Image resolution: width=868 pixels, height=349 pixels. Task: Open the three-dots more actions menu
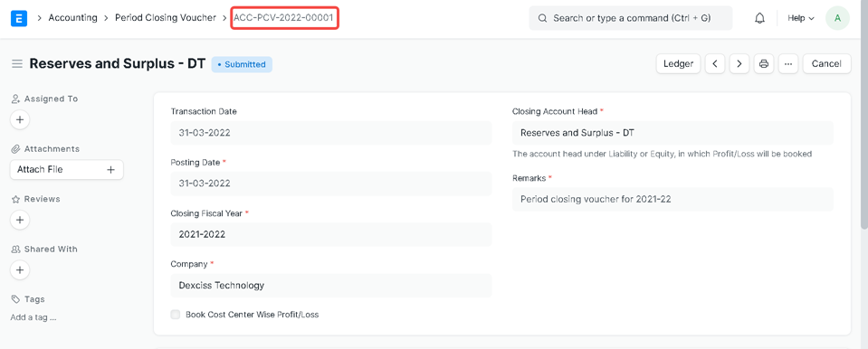[787, 63]
